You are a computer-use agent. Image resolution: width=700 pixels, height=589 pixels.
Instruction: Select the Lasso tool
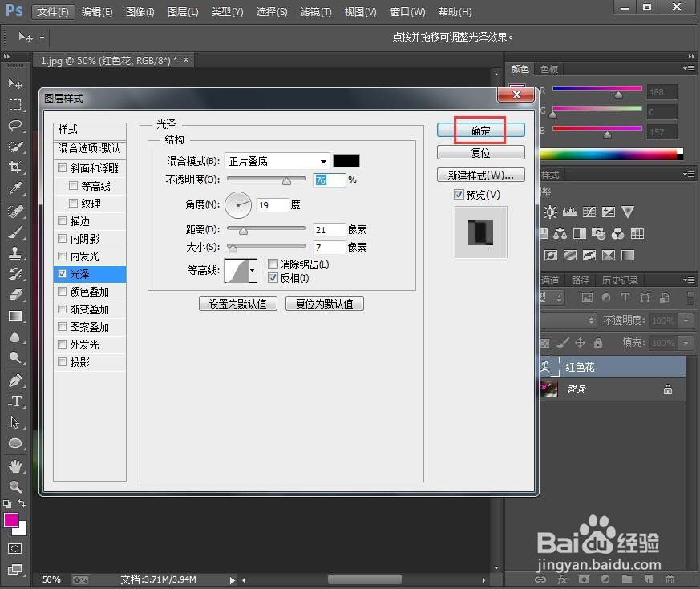point(15,125)
